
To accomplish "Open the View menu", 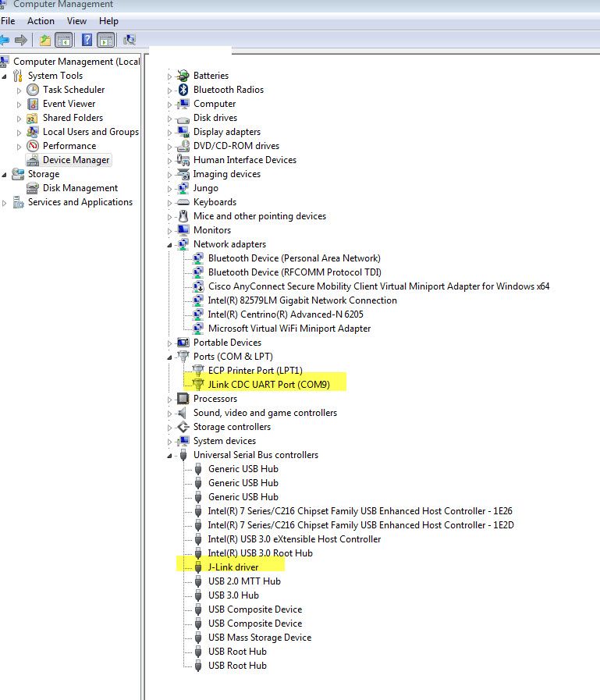I will point(76,21).
